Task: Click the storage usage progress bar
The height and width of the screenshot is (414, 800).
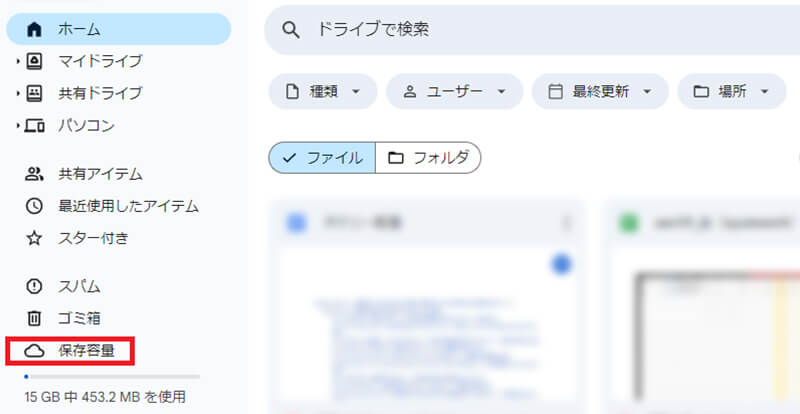Action: click(x=112, y=377)
